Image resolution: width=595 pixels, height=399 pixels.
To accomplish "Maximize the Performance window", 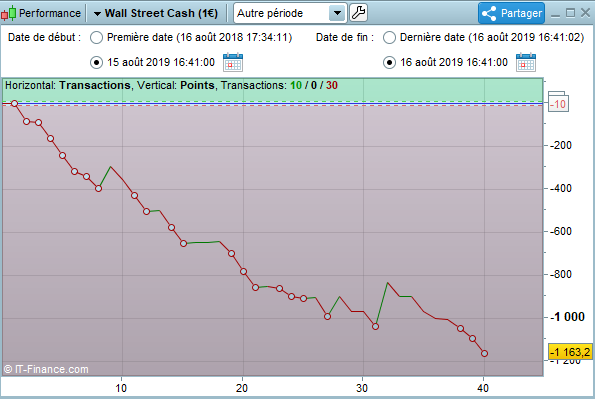I will [x=570, y=13].
